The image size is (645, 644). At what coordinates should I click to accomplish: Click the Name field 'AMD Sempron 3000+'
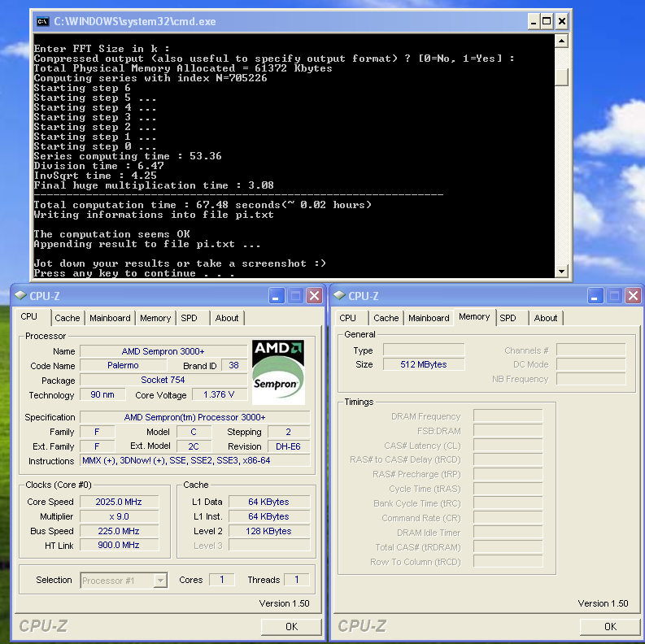coord(163,351)
